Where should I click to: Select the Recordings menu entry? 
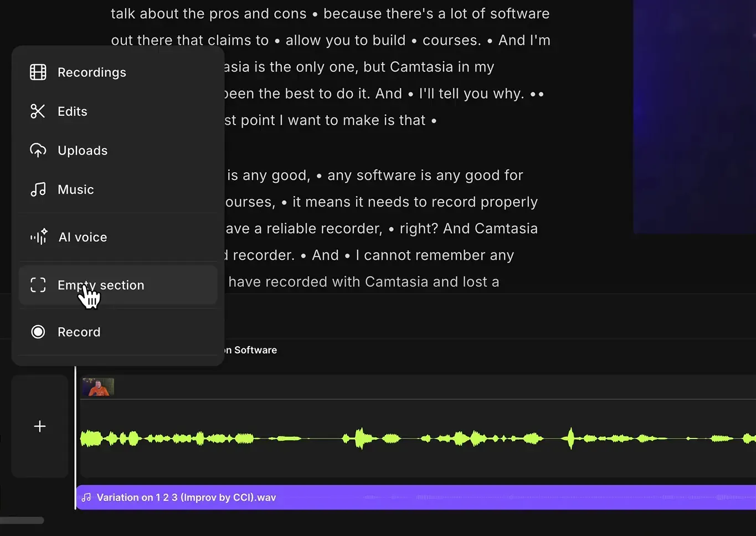91,71
